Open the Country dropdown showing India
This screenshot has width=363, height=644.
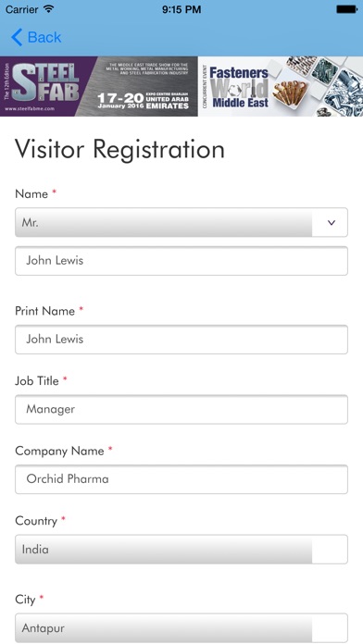181,549
